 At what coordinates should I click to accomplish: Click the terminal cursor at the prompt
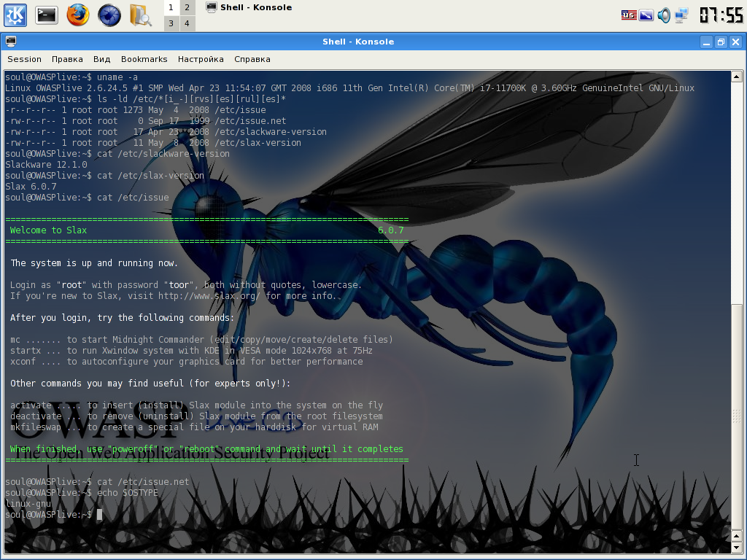[99, 515]
